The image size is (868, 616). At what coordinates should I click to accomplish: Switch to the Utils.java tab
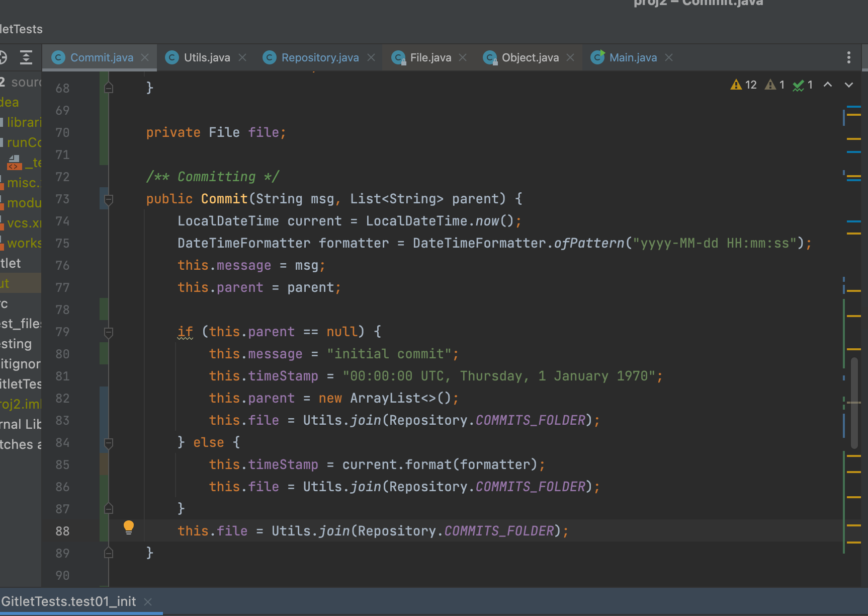tap(207, 57)
